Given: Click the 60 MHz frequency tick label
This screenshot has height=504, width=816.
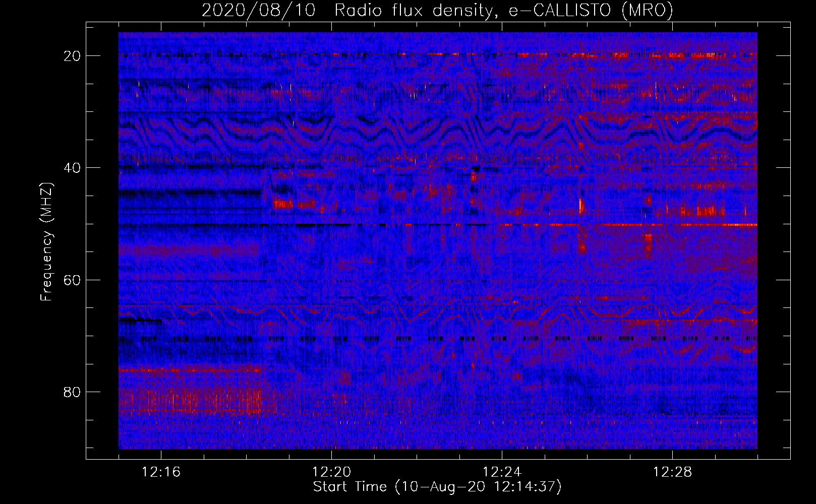Looking at the screenshot, I should coord(72,280).
